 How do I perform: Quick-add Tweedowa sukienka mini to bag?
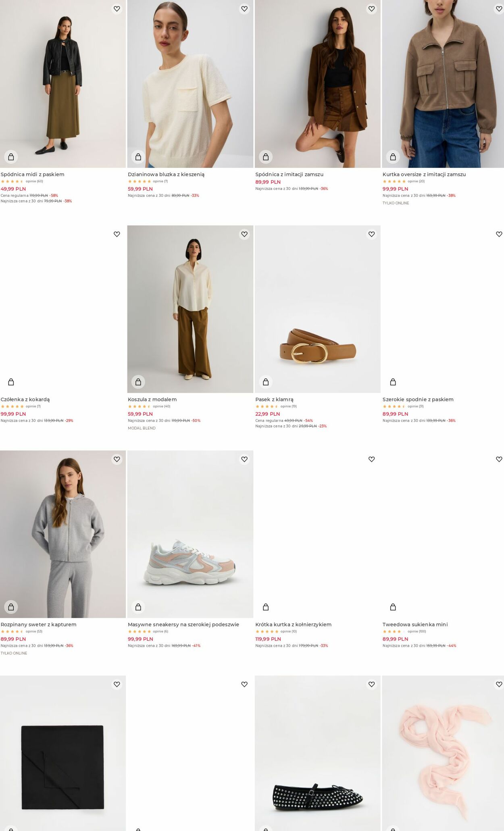click(393, 607)
